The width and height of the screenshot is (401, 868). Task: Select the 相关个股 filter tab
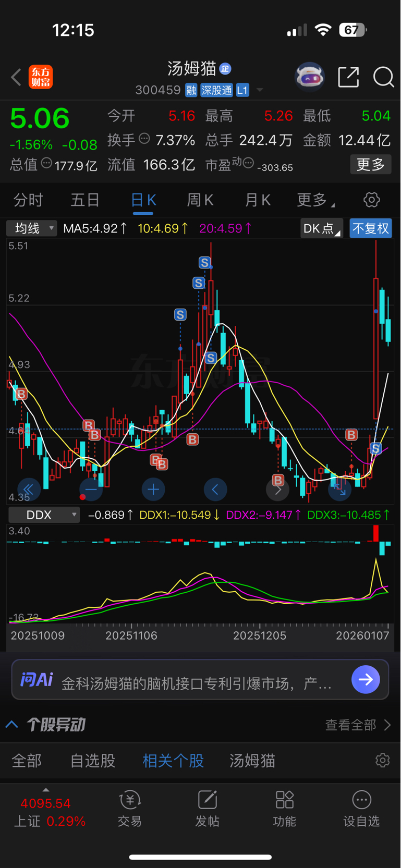tap(173, 761)
